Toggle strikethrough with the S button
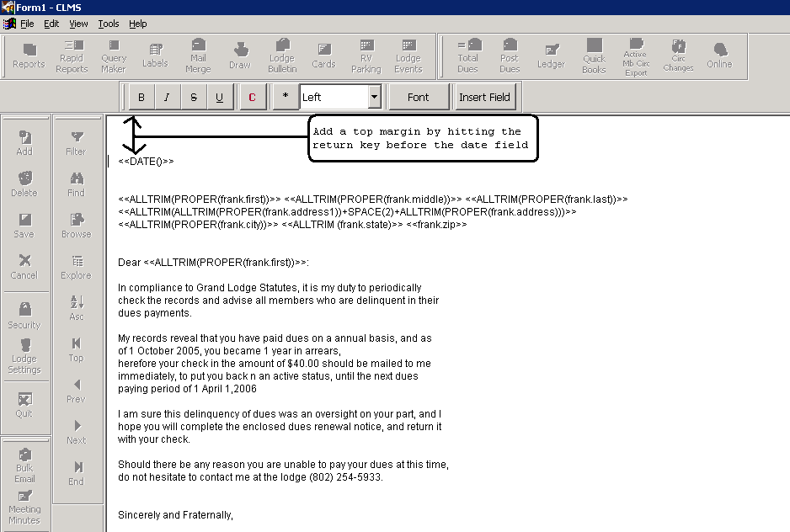Viewport: 790px width, 532px height. (x=194, y=98)
